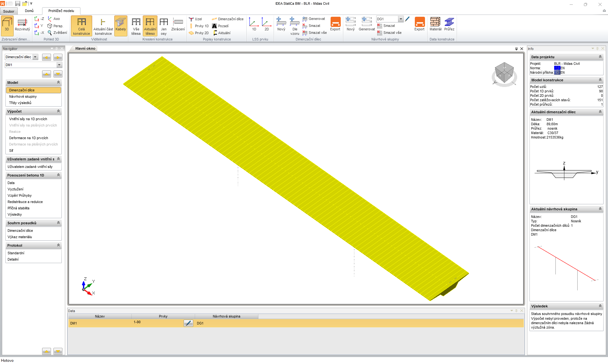
Task: Open Vnitřní síly na 1D prvcích
Action: pos(28,119)
